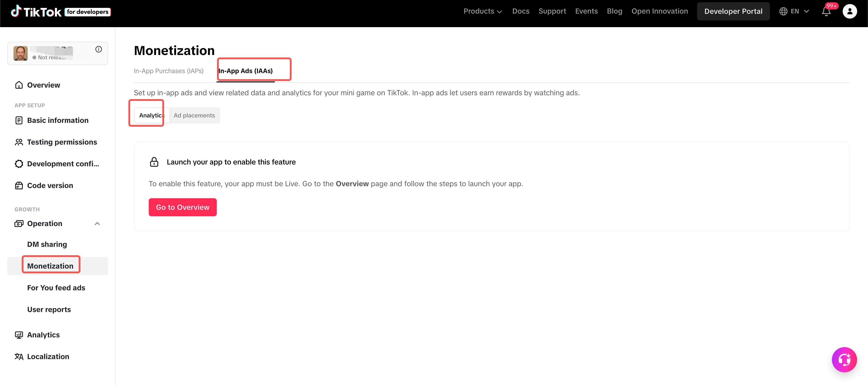Open For You feed ads

[56, 288]
